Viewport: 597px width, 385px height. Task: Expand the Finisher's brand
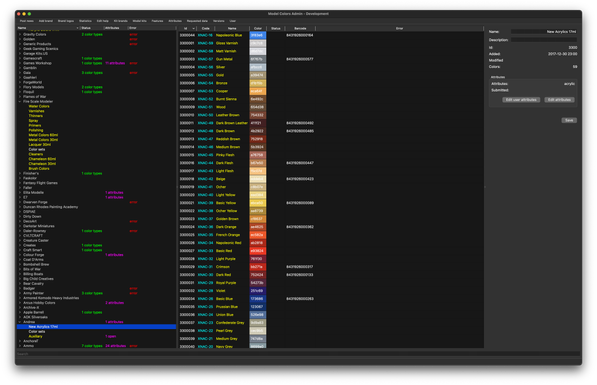(20, 174)
